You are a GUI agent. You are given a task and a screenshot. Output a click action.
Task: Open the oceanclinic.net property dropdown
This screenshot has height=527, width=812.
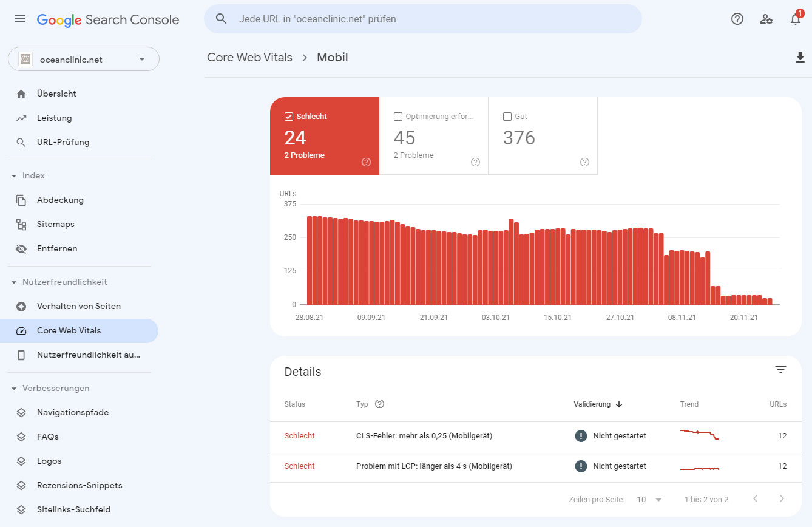[x=84, y=59]
